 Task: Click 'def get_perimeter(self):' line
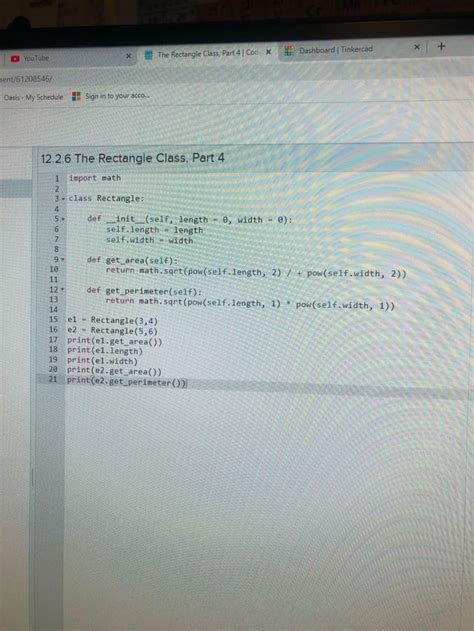(x=144, y=291)
